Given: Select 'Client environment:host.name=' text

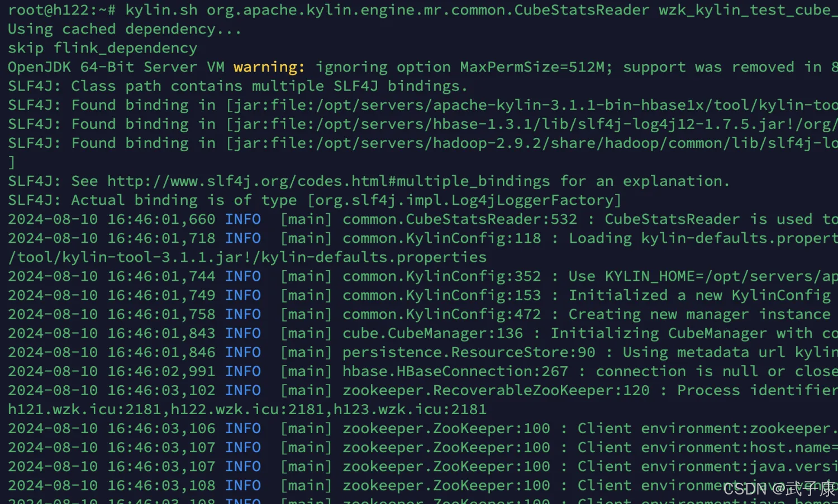Looking at the screenshot, I should pos(707,448).
